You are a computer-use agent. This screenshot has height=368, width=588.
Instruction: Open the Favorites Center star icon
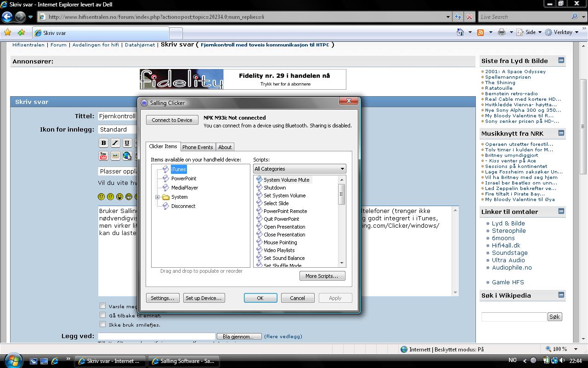[x=7, y=33]
